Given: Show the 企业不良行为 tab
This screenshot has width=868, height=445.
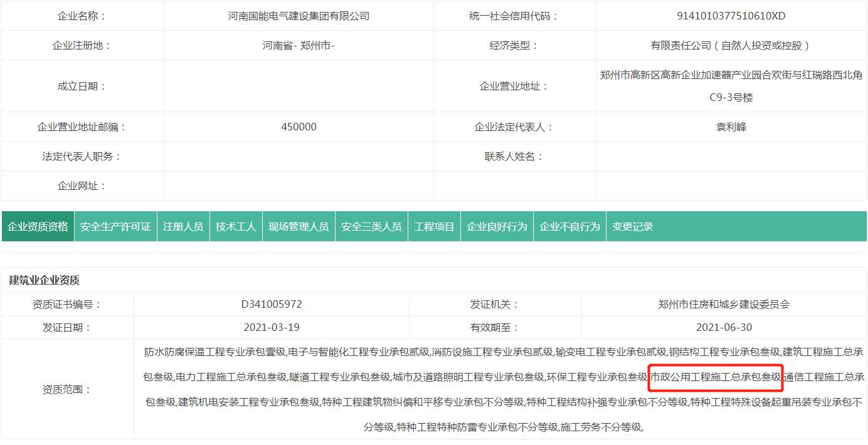Looking at the screenshot, I should [569, 226].
